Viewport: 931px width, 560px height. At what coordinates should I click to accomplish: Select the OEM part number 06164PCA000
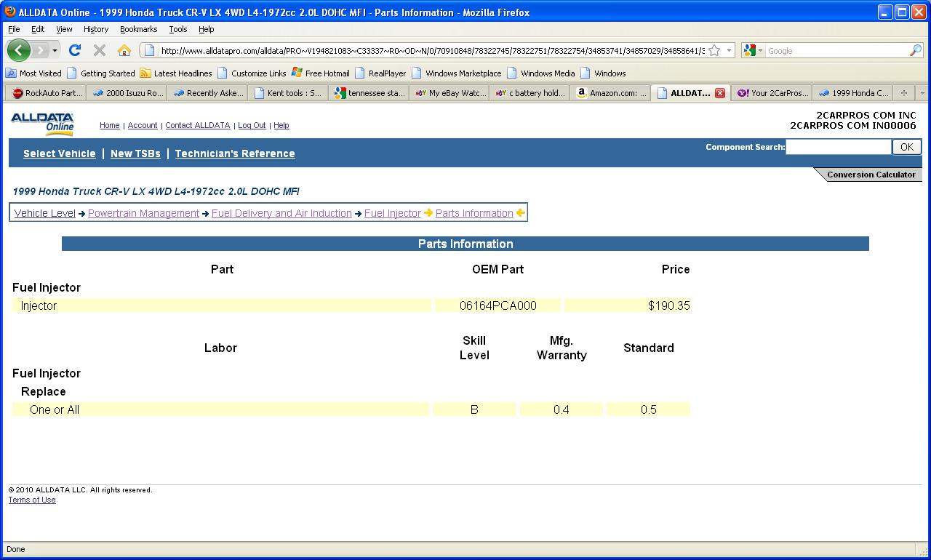[x=498, y=306]
